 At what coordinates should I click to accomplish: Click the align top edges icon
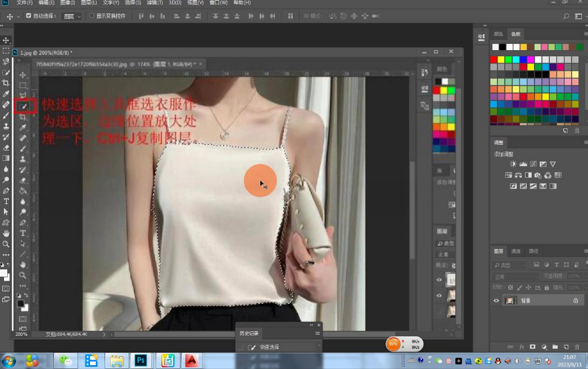[141, 16]
